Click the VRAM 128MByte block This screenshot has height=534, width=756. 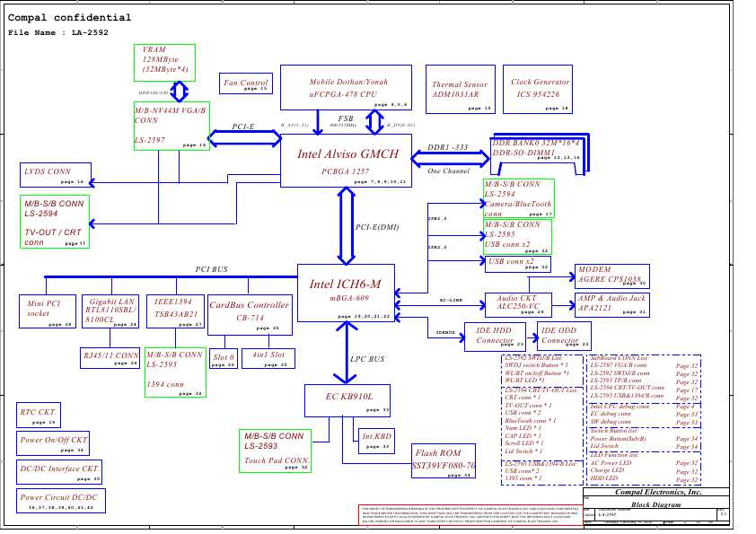click(165, 63)
